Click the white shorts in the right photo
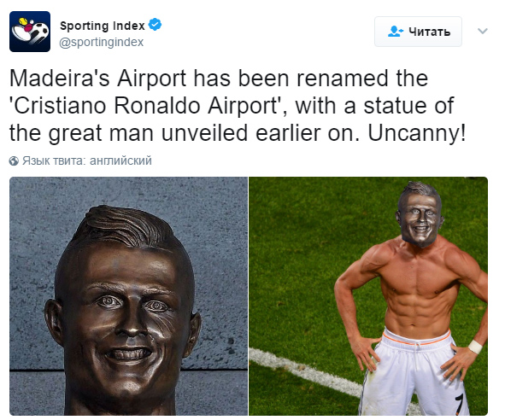 (x=415, y=373)
